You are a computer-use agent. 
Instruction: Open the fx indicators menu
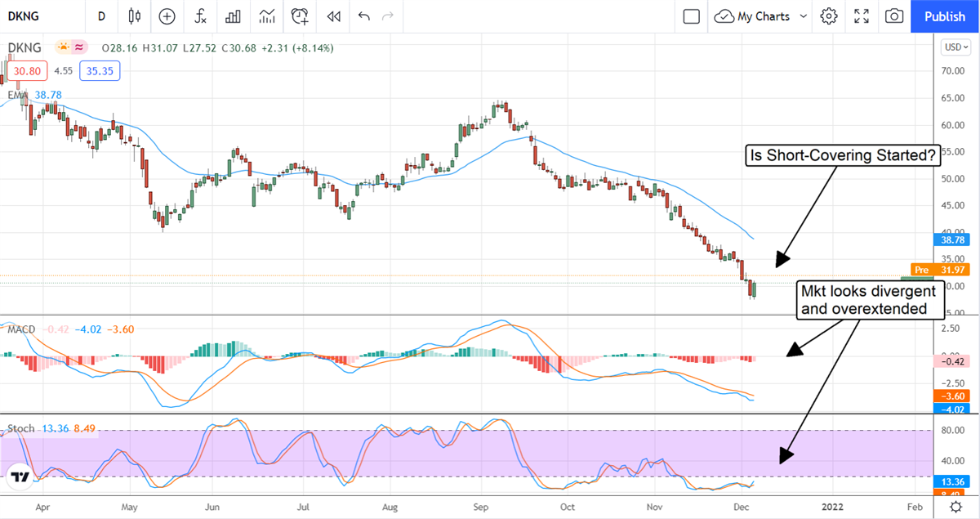[x=199, y=16]
